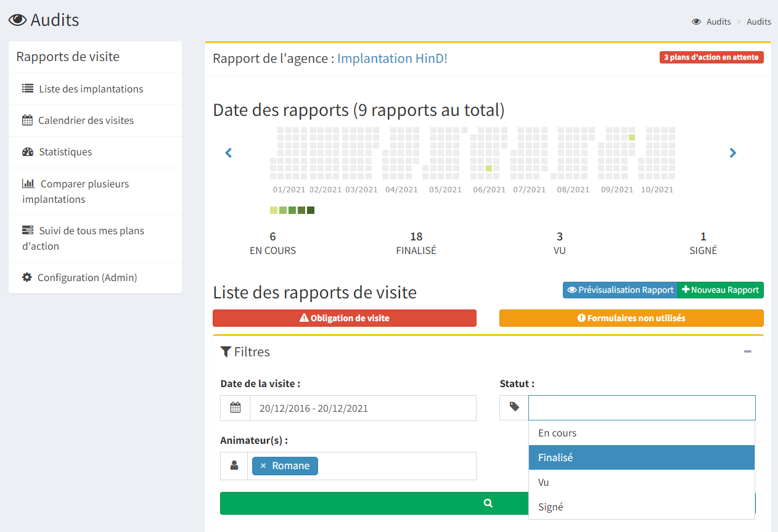Screen dimensions: 778x532
Task: Open Statistiques menu item
Action: tap(95, 152)
